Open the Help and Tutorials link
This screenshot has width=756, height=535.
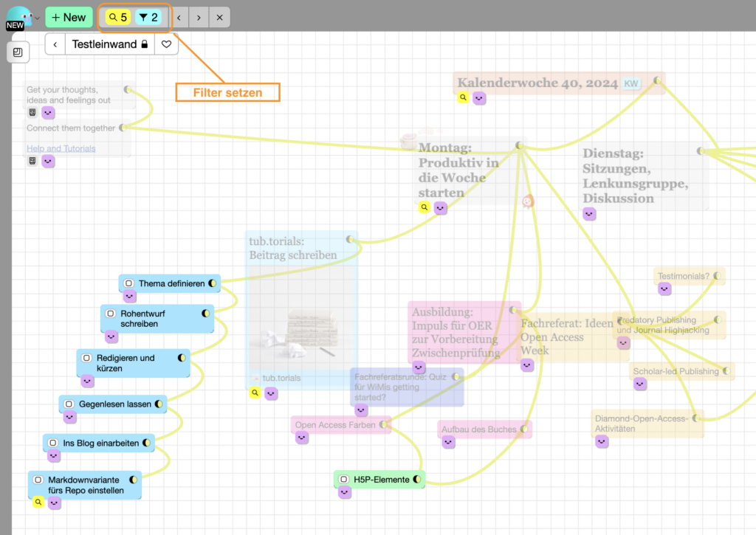61,148
